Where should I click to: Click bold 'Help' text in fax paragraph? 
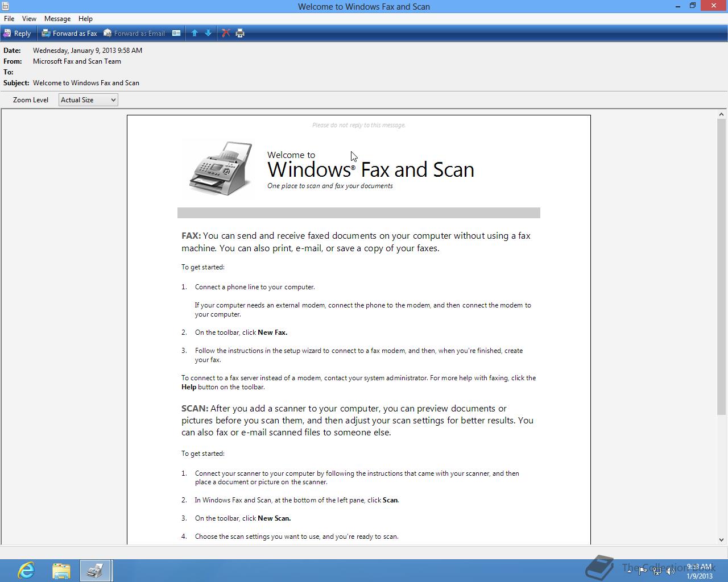pos(189,387)
